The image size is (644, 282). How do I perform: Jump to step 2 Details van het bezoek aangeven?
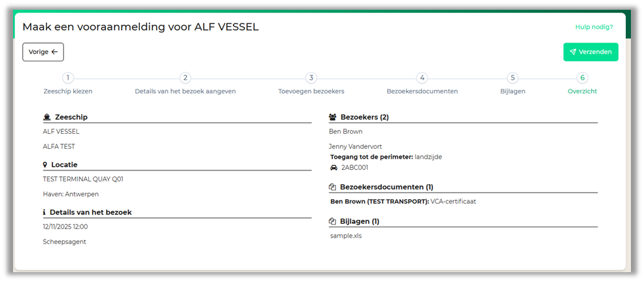[x=185, y=78]
